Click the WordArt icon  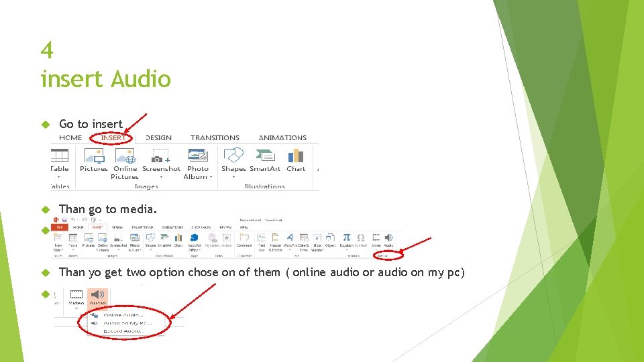[290, 237]
